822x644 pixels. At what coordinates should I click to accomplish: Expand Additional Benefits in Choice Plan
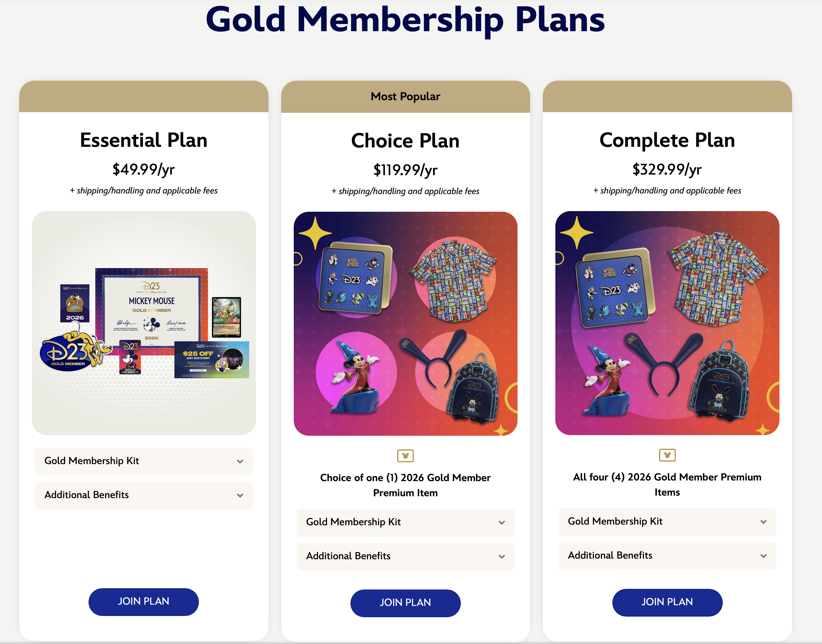click(405, 556)
